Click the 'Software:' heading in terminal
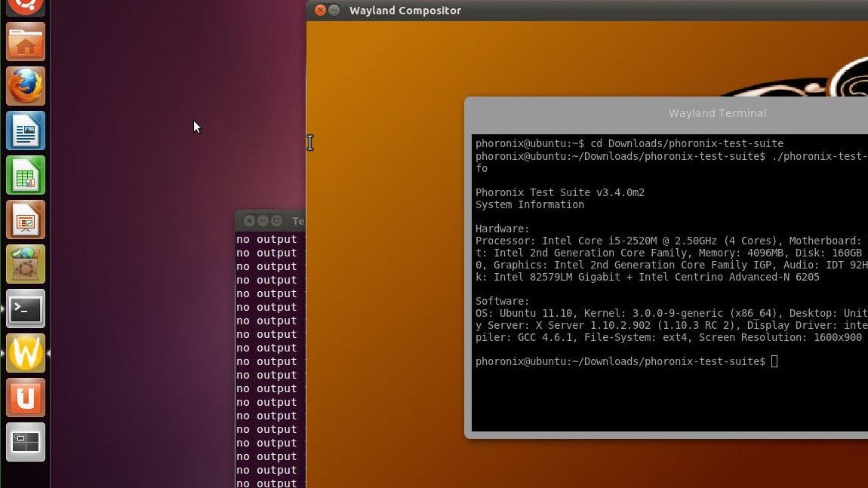The width and height of the screenshot is (868, 488). point(502,302)
